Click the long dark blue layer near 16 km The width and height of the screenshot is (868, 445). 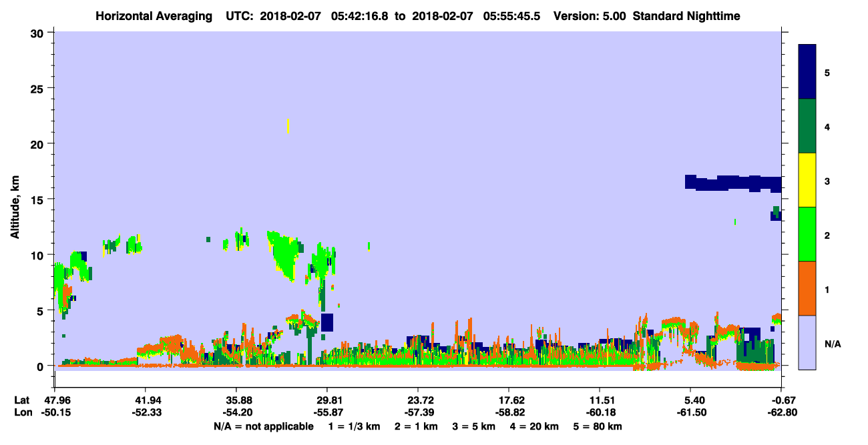point(733,183)
